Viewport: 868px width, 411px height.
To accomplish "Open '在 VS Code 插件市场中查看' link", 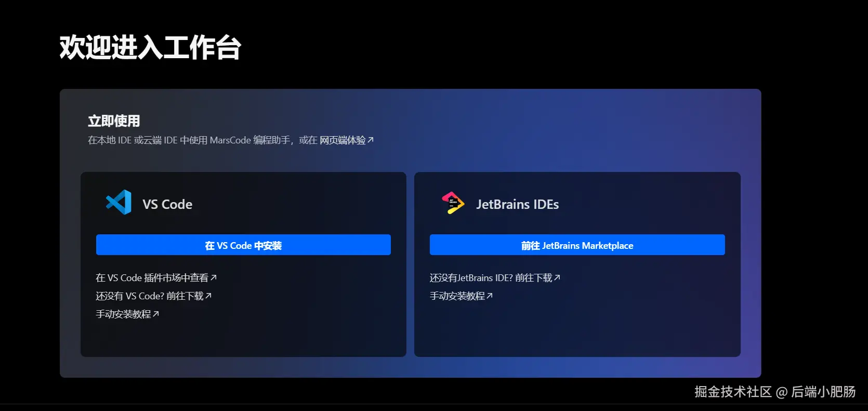I will pos(156,278).
